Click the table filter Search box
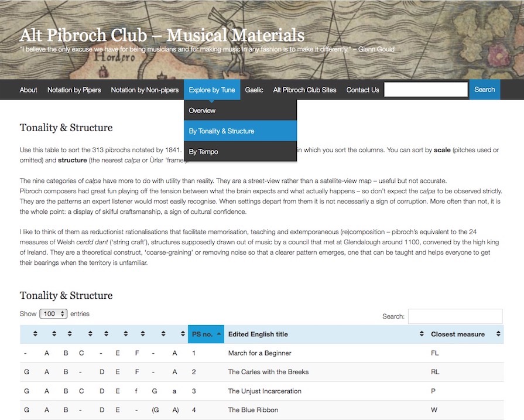 click(x=455, y=316)
